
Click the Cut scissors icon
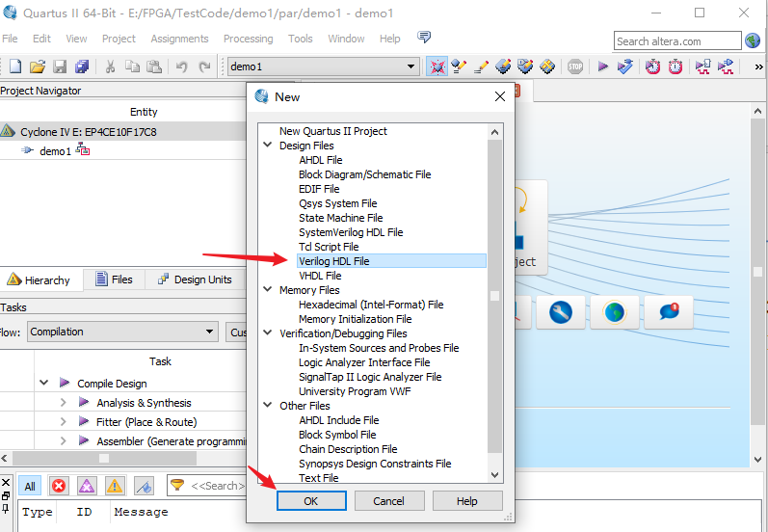110,66
